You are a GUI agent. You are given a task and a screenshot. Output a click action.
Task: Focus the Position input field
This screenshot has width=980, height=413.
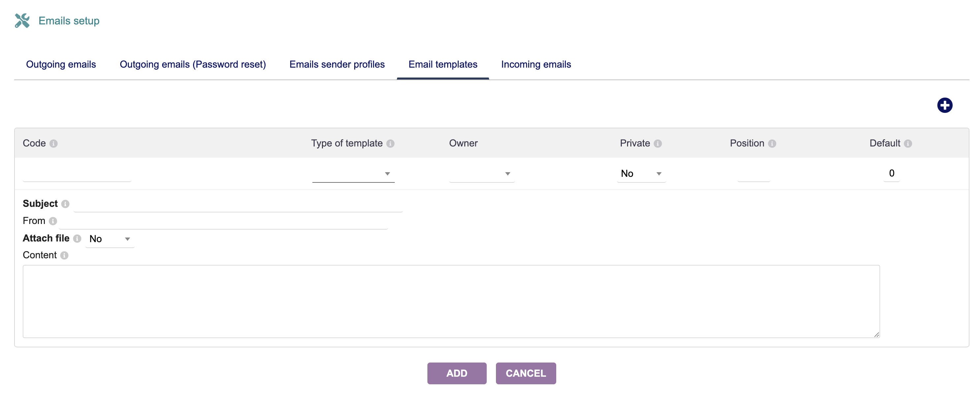coord(753,174)
